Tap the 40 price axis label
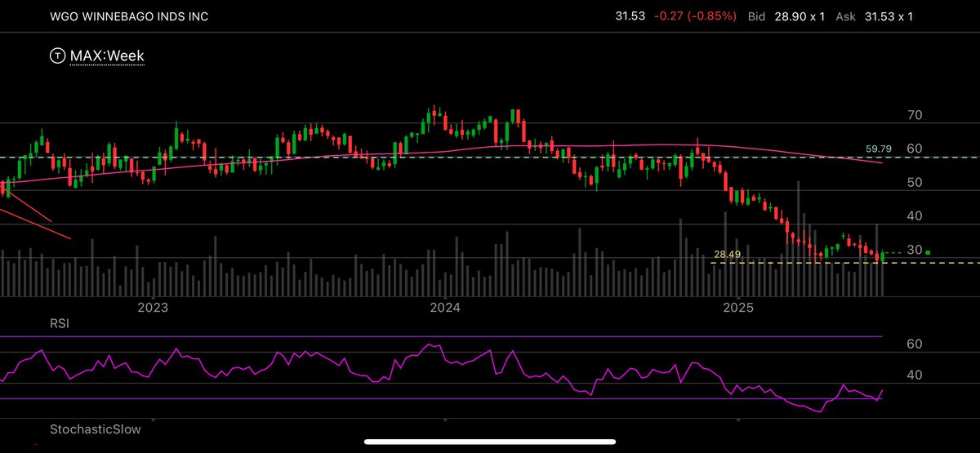The height and width of the screenshot is (453, 980). point(915,216)
